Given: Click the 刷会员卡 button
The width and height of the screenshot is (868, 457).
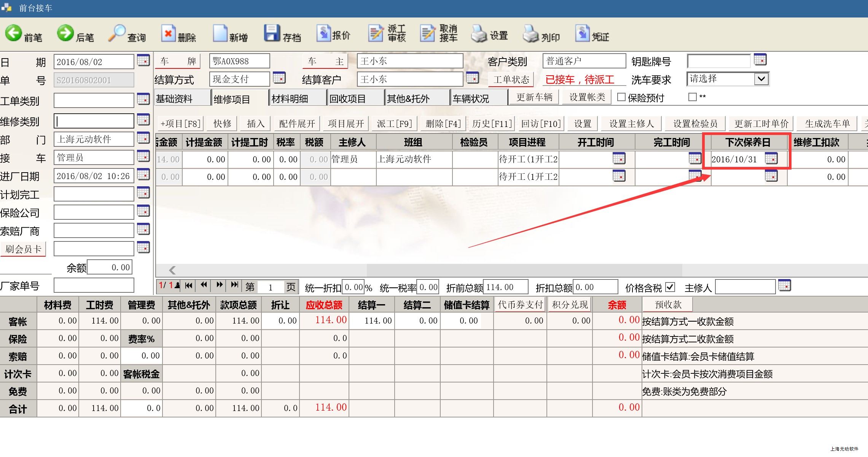Looking at the screenshot, I should coord(23,249).
